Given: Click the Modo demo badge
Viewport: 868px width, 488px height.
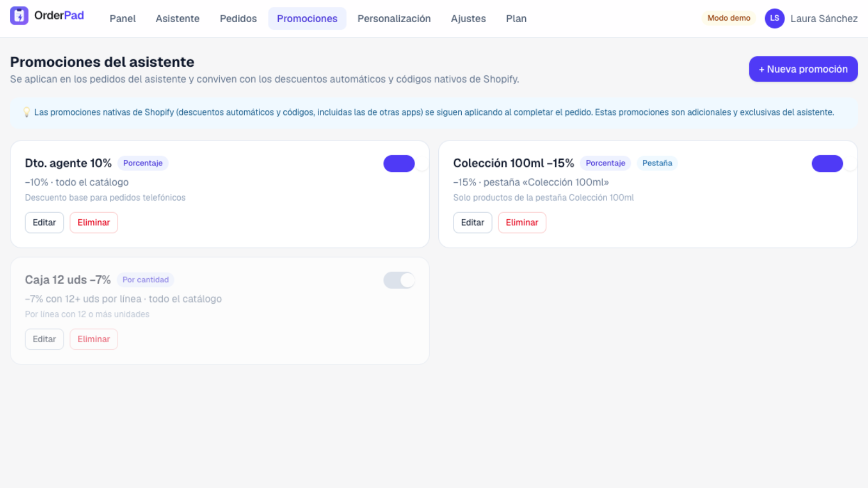Looking at the screenshot, I should pyautogui.click(x=729, y=18).
